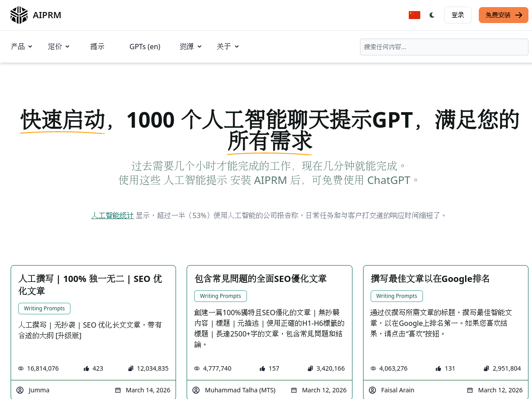This screenshot has width=532, height=399.
Task: Click the 登录 login button
Action: [x=458, y=15]
